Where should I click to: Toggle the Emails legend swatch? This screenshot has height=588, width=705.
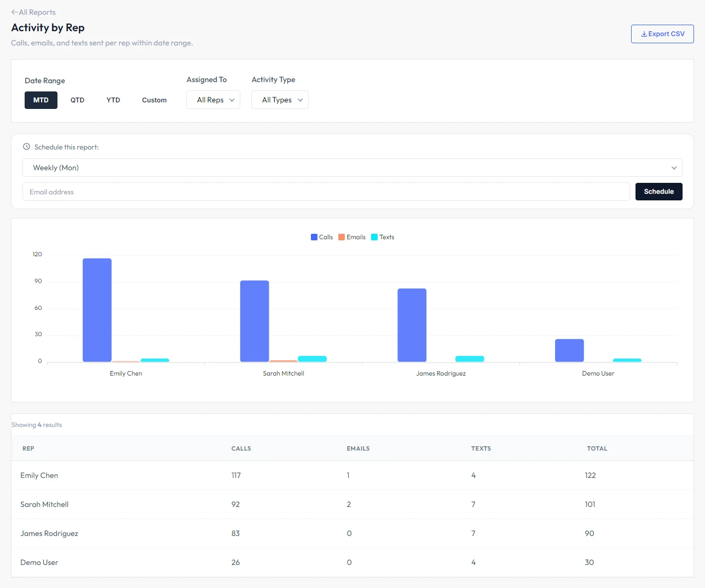tap(342, 237)
